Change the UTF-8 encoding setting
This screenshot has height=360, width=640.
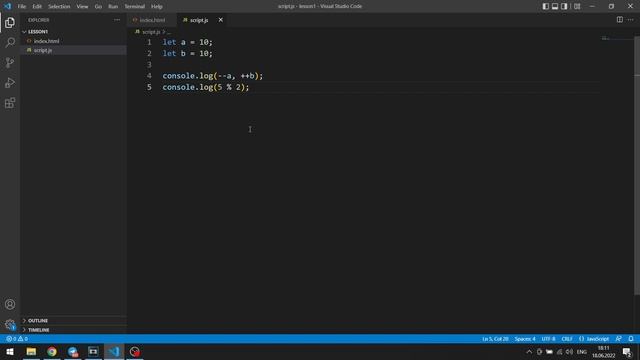tap(548, 339)
